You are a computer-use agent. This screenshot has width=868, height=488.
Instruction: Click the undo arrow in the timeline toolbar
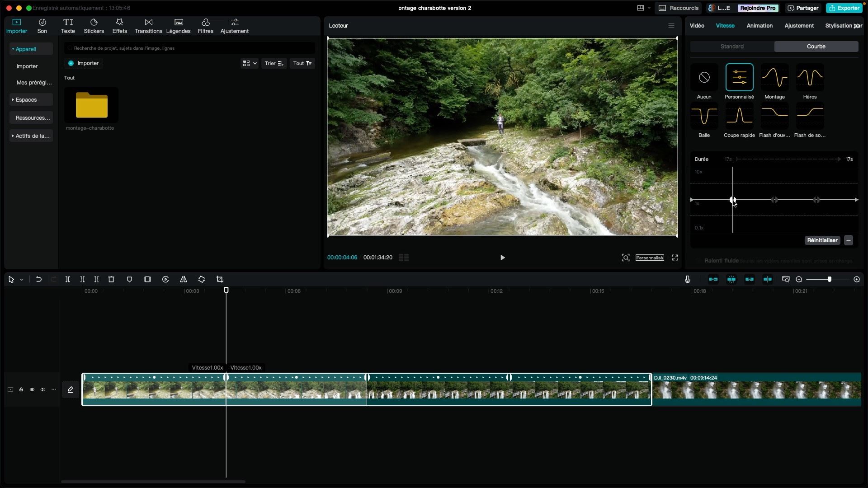tap(39, 279)
